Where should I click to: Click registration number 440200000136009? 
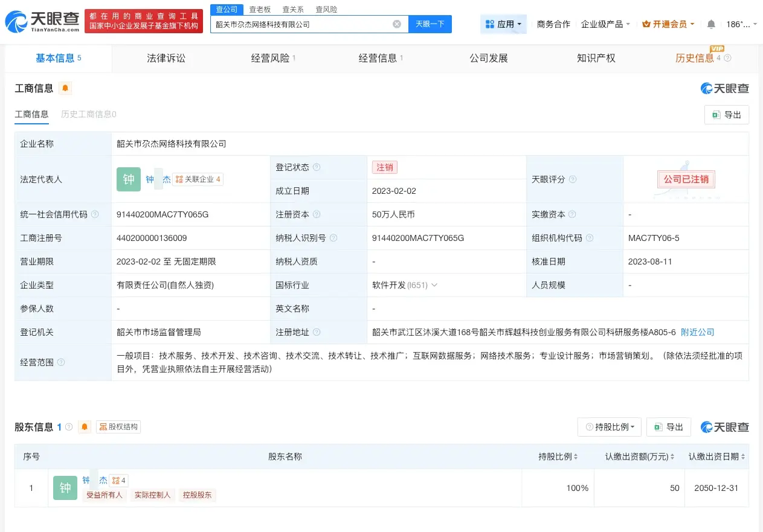(x=152, y=238)
